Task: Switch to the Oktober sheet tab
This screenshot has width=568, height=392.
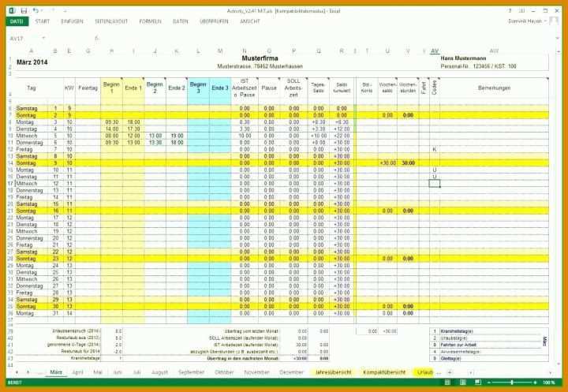Action: 224,372
